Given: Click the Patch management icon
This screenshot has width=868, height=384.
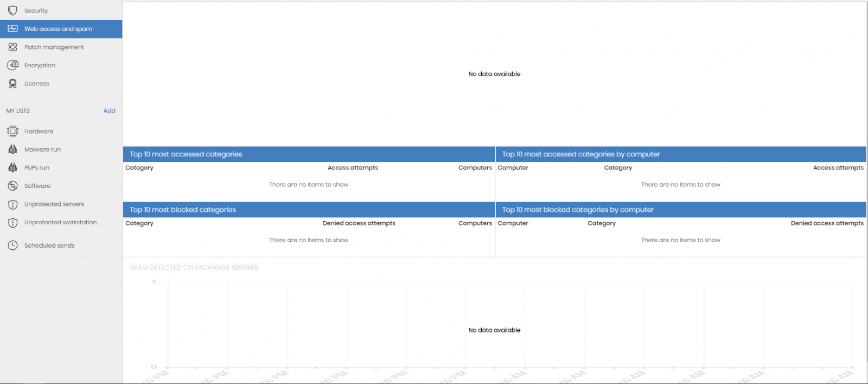Looking at the screenshot, I should click(x=12, y=47).
